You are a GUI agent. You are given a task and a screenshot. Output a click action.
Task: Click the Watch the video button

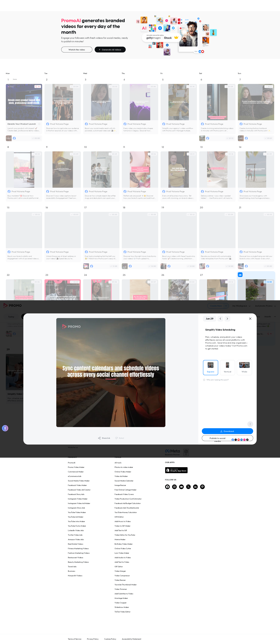[77, 50]
